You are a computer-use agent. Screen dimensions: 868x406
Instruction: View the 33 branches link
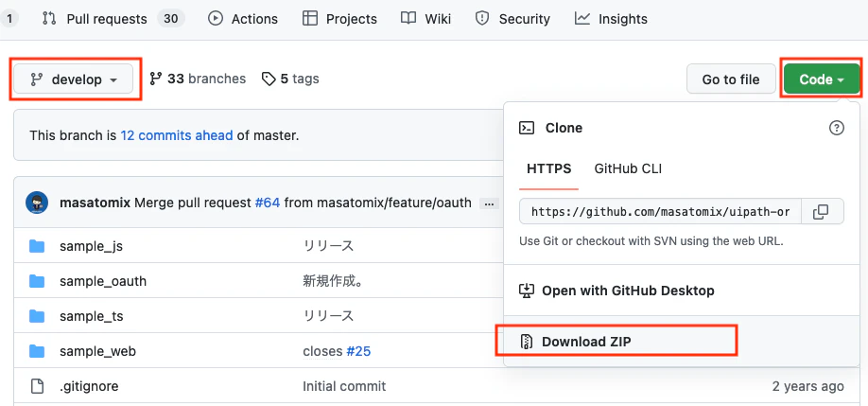point(198,79)
